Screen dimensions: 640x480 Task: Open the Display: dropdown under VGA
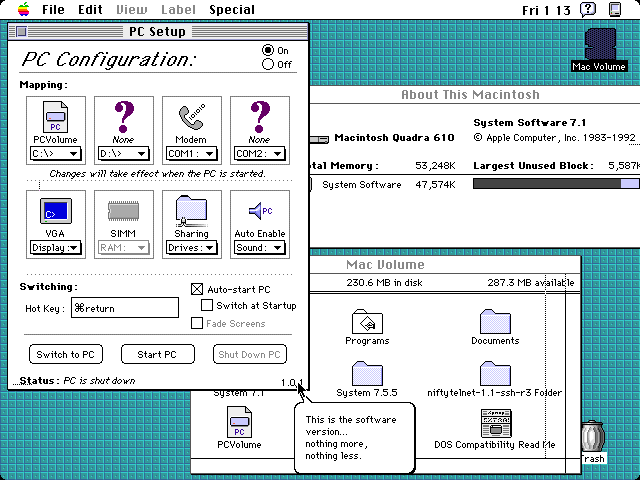[x=56, y=248]
